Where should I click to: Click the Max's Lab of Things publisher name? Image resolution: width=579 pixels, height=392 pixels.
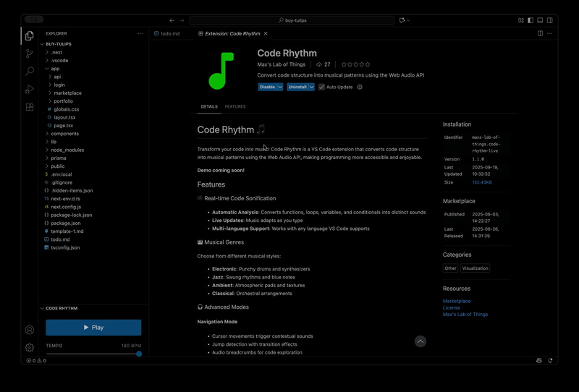click(282, 64)
